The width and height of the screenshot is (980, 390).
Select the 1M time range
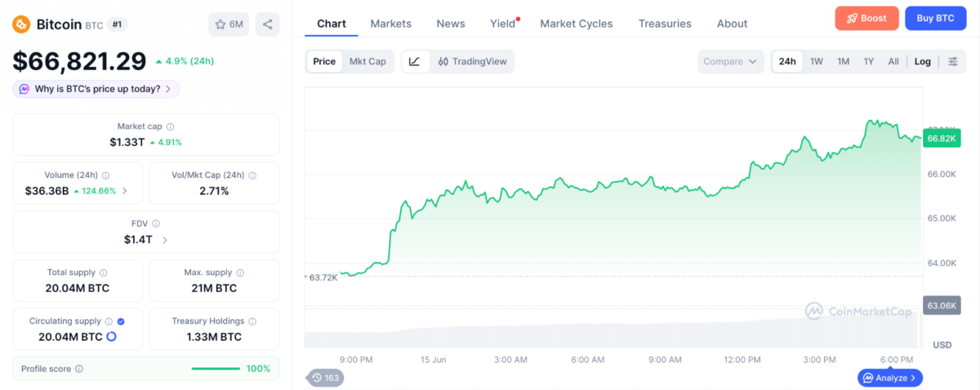843,61
